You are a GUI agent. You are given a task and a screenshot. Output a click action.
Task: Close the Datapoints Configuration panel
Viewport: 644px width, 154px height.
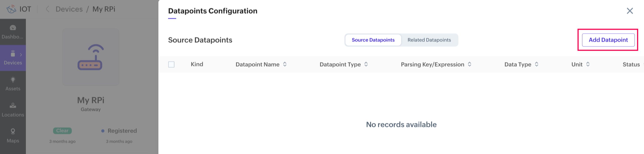click(x=630, y=11)
